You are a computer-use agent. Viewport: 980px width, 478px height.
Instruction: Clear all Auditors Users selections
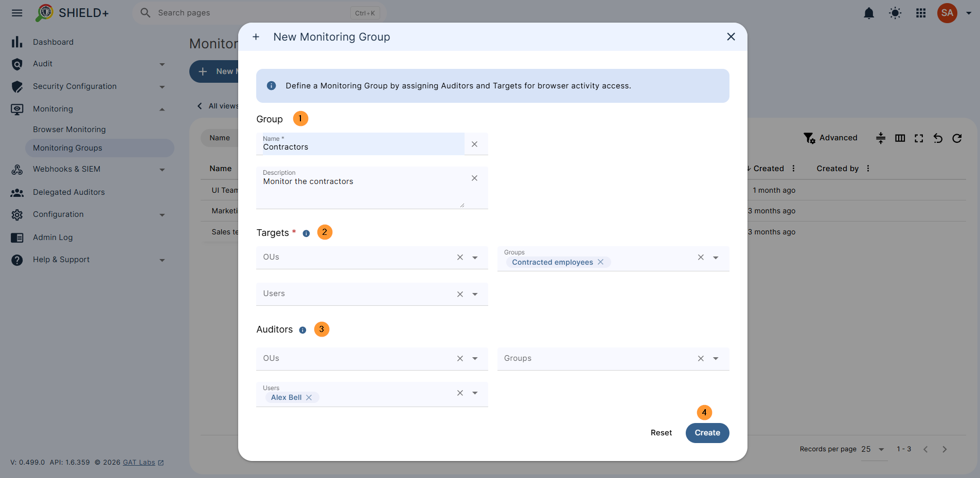pos(460,393)
